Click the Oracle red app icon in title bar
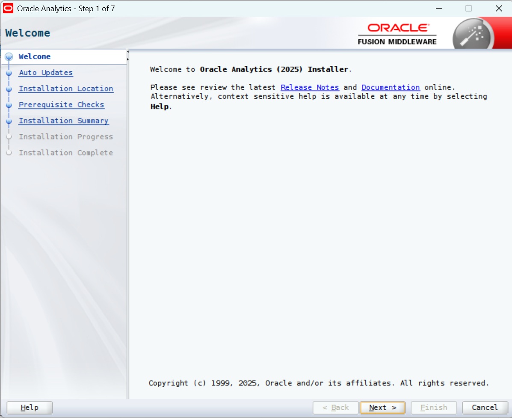Viewport: 512px width, 420px height. click(8, 8)
